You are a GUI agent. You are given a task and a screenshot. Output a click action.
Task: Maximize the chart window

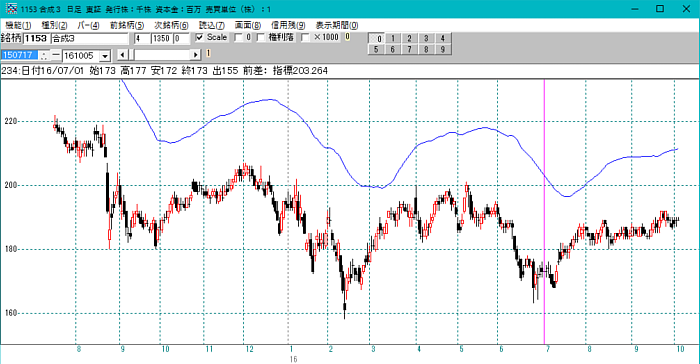[x=660, y=9]
